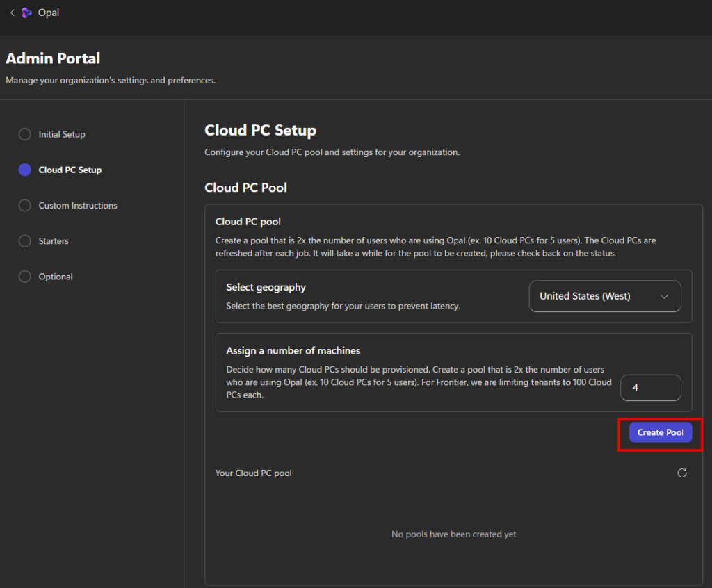
Task: Click the Admin Portal heading
Action: coord(53,58)
